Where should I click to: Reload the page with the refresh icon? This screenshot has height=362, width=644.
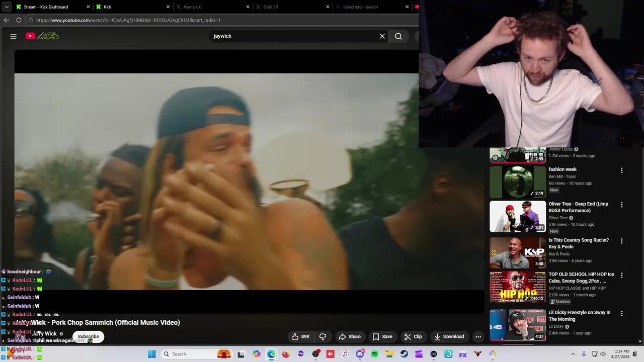click(x=19, y=20)
